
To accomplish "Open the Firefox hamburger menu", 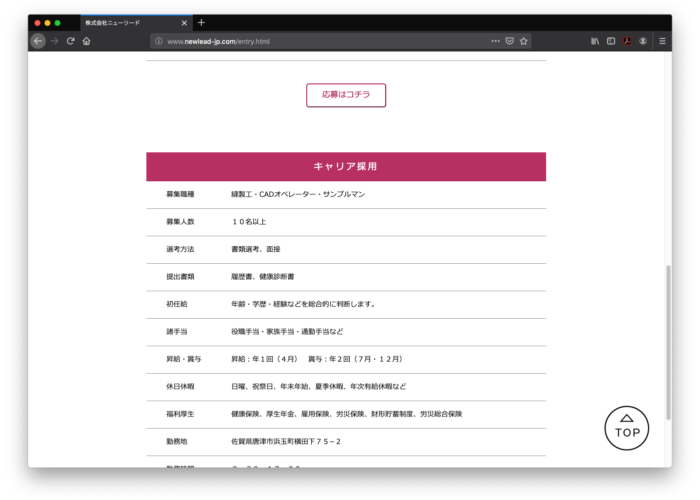I will pyautogui.click(x=662, y=41).
